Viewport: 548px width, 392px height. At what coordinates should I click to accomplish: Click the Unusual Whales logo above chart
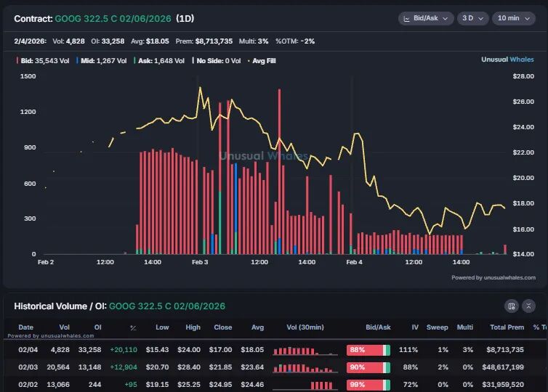point(508,60)
